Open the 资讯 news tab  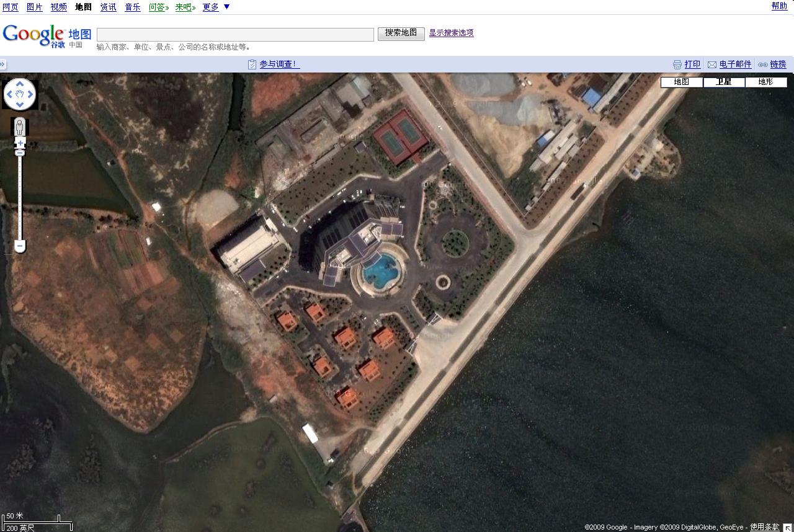tap(108, 7)
